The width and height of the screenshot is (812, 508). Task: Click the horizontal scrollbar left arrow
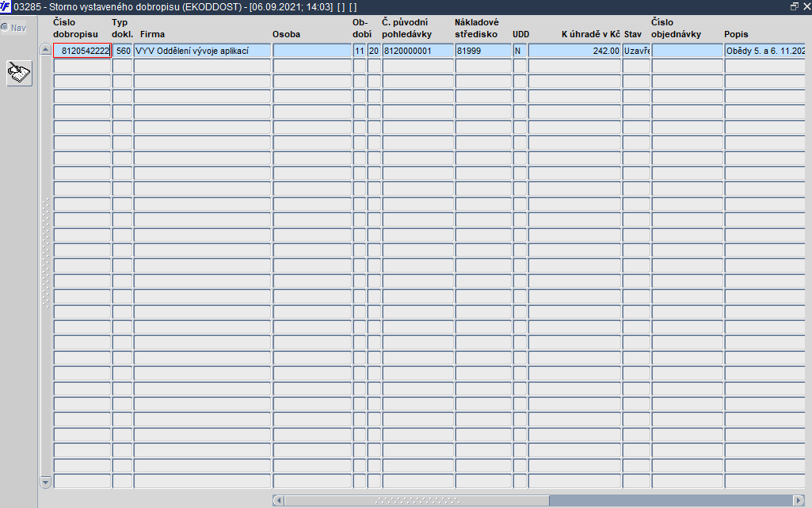(x=278, y=500)
